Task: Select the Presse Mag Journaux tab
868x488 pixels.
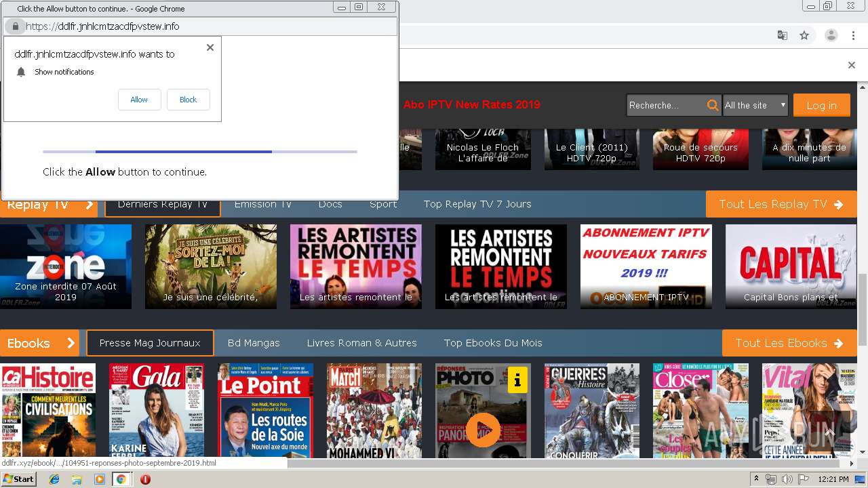Action: 150,343
